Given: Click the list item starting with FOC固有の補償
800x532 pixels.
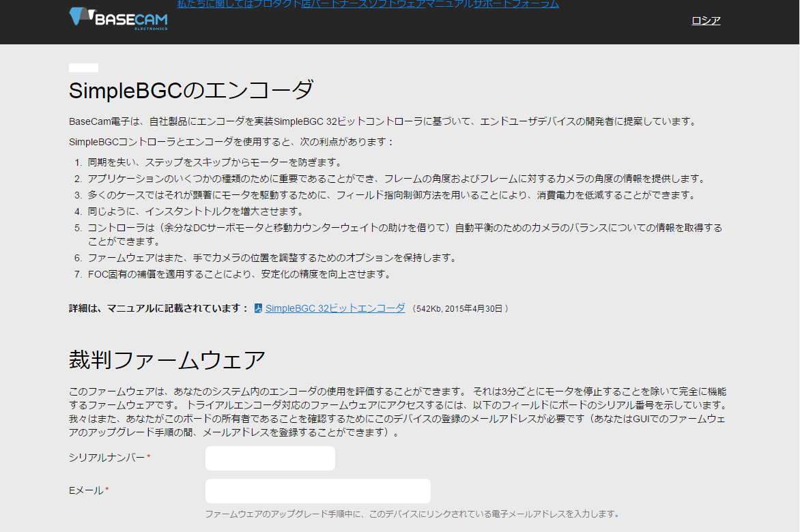Looking at the screenshot, I should click(x=240, y=274).
